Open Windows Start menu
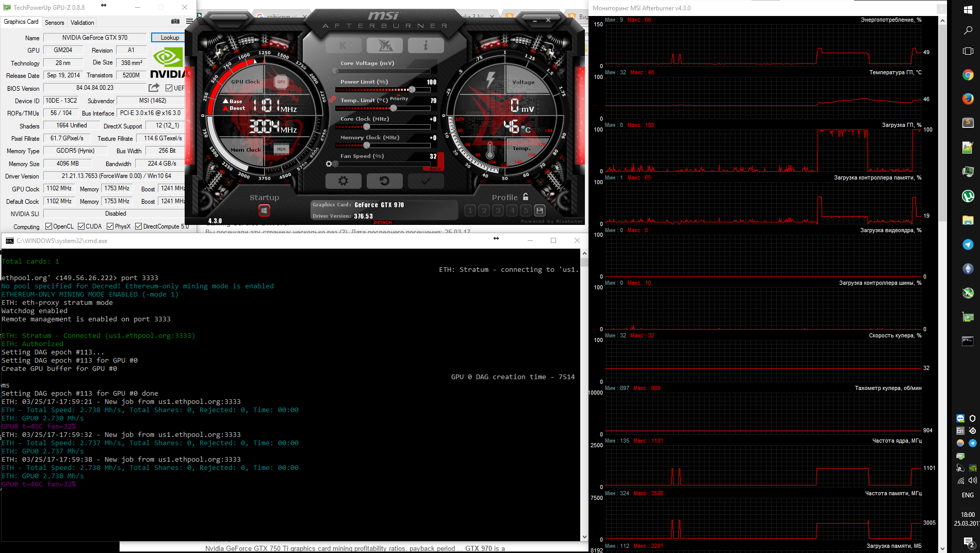Screen dimensions: 980x553 [968, 9]
